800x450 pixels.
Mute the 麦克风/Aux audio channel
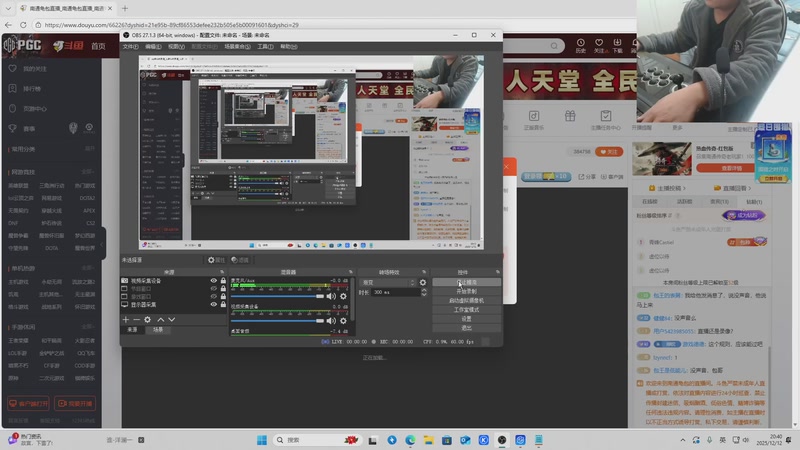(x=331, y=296)
